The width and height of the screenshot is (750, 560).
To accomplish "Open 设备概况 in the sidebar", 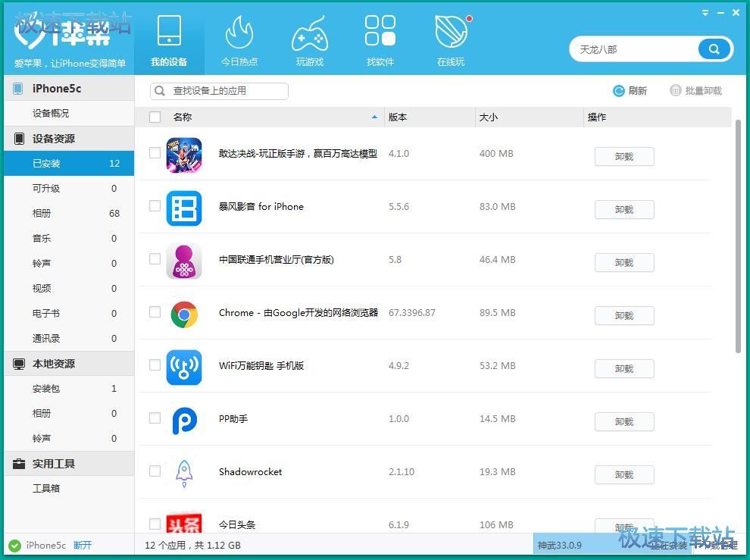I will tap(69, 114).
